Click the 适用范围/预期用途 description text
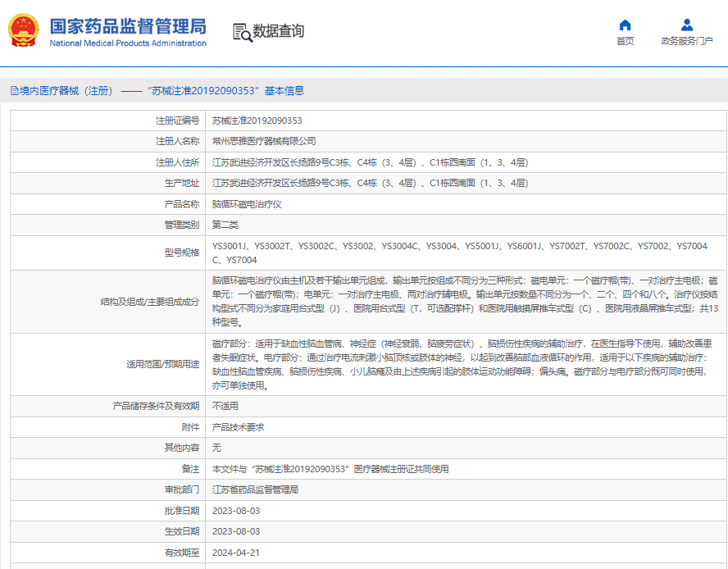 (x=462, y=364)
